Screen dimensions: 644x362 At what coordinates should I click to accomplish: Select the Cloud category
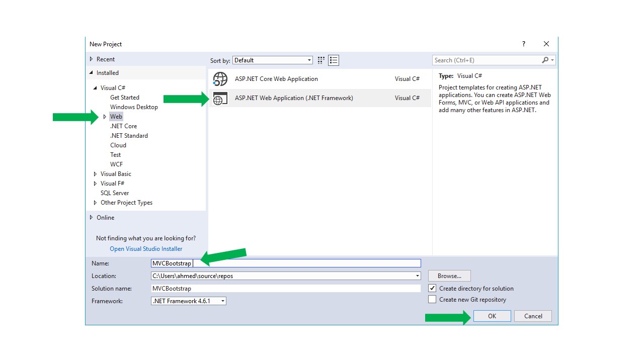(118, 145)
